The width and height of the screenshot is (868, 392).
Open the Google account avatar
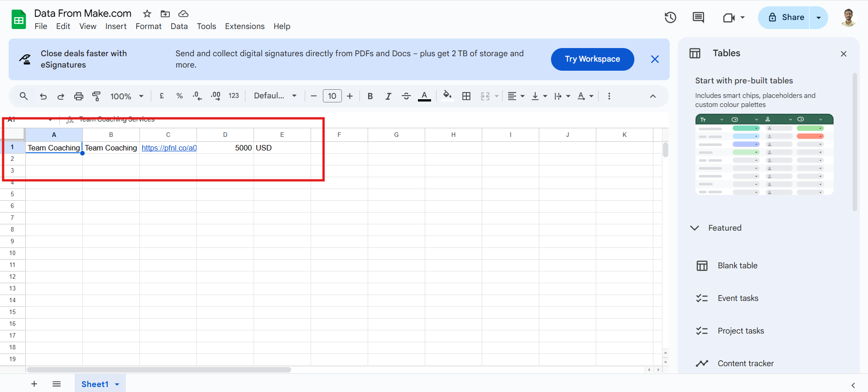coord(849,18)
